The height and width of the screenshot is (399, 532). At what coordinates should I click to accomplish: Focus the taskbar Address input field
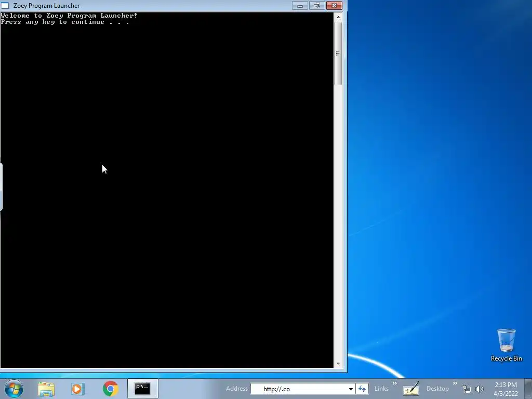coord(299,389)
